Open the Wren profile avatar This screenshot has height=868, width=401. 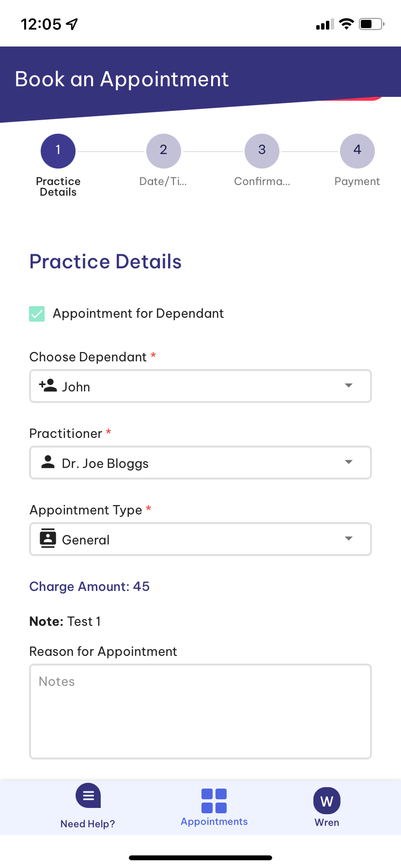(x=327, y=801)
